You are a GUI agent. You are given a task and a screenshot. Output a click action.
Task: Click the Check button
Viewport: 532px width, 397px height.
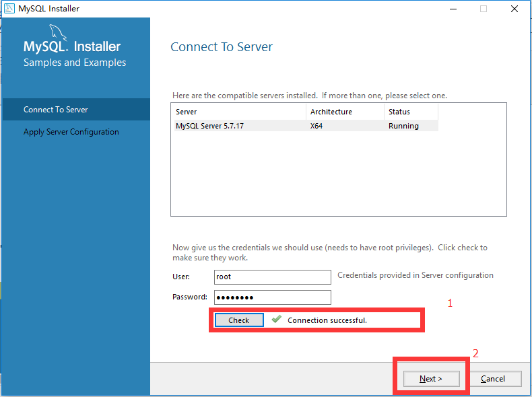click(x=239, y=320)
